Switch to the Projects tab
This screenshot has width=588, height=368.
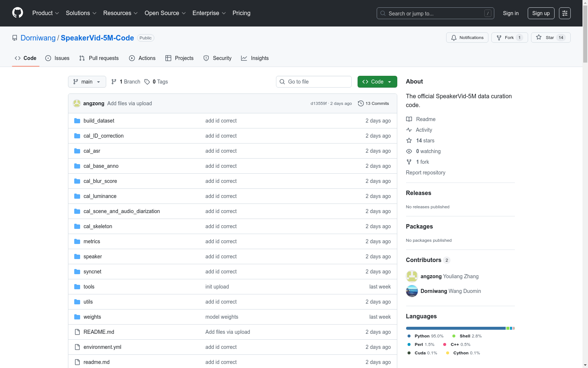179,58
